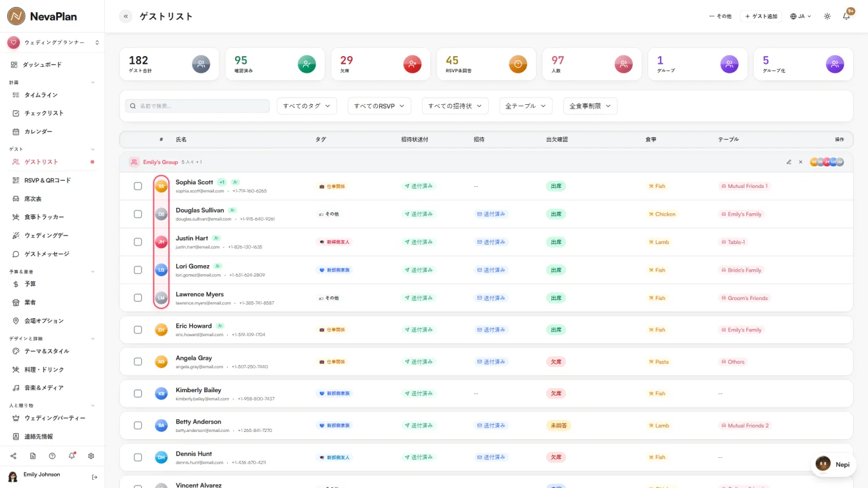Click share icon in sidebar footer

tap(13, 456)
